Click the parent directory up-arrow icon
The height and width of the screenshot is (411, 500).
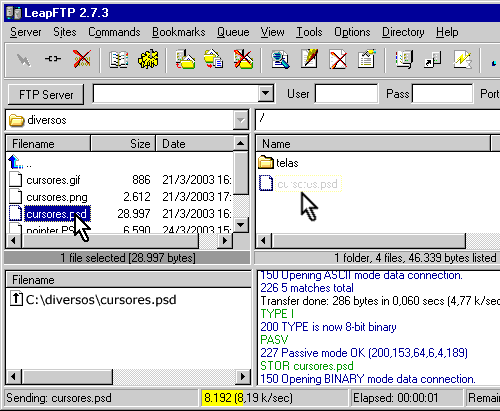[16, 162]
